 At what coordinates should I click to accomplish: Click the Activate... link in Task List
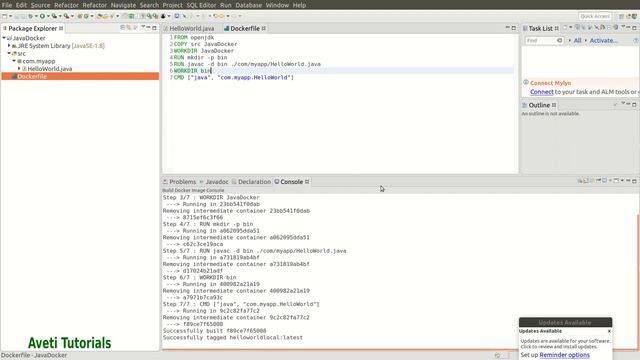(x=603, y=40)
